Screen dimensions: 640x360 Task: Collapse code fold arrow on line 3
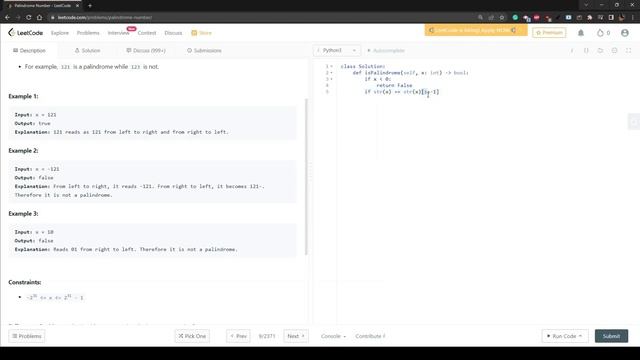331,79
